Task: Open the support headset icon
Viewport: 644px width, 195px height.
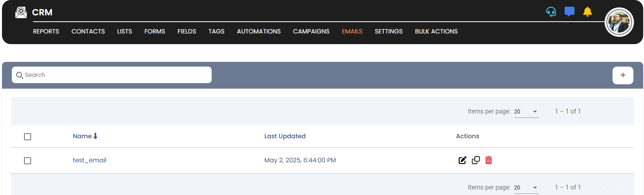Action: point(551,12)
